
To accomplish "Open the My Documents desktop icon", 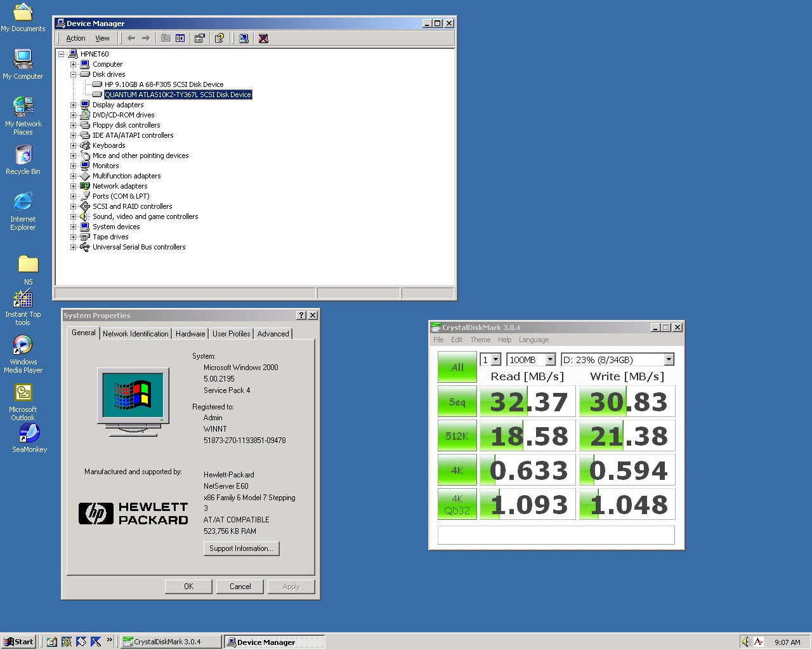I will (23, 17).
